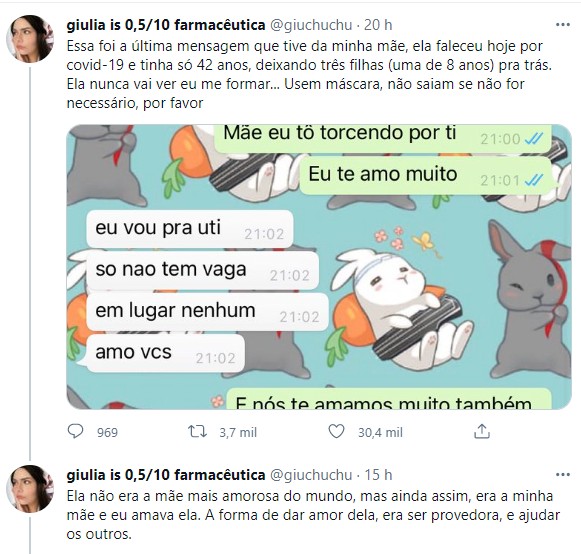
Task: Retweet the first tweet
Action: pos(197,432)
